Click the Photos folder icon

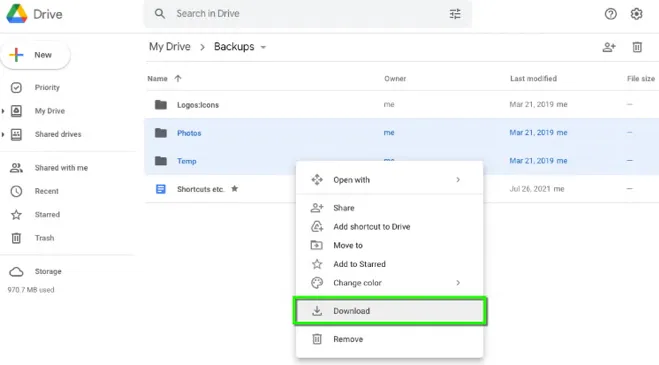point(161,133)
